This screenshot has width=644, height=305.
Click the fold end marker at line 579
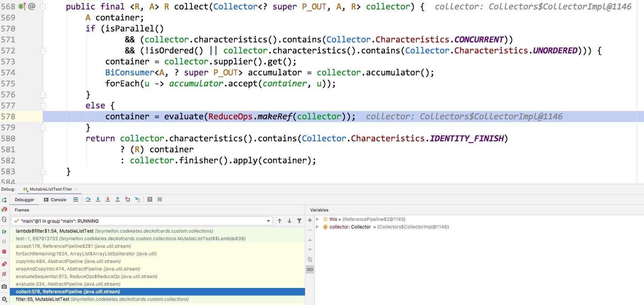(x=43, y=128)
